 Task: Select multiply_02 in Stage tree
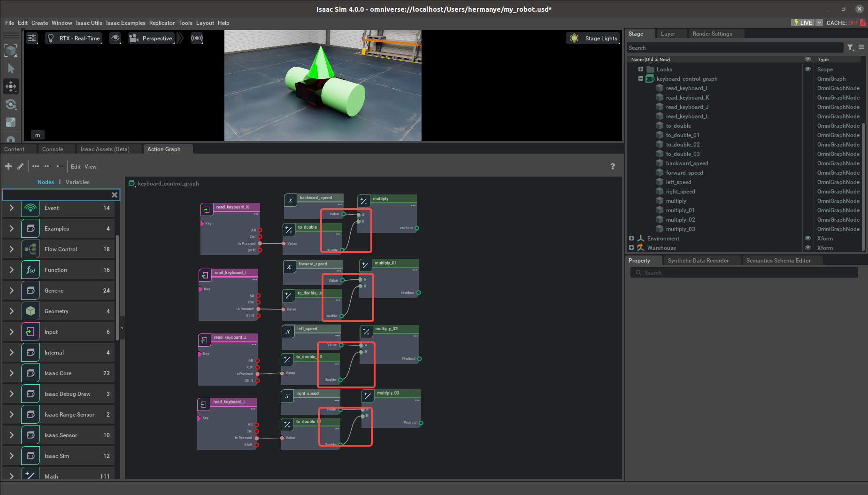coord(680,219)
